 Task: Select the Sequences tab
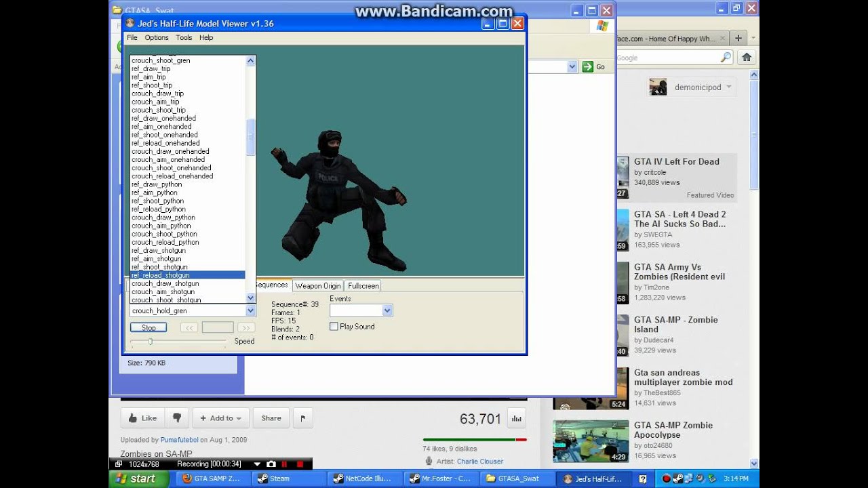273,285
